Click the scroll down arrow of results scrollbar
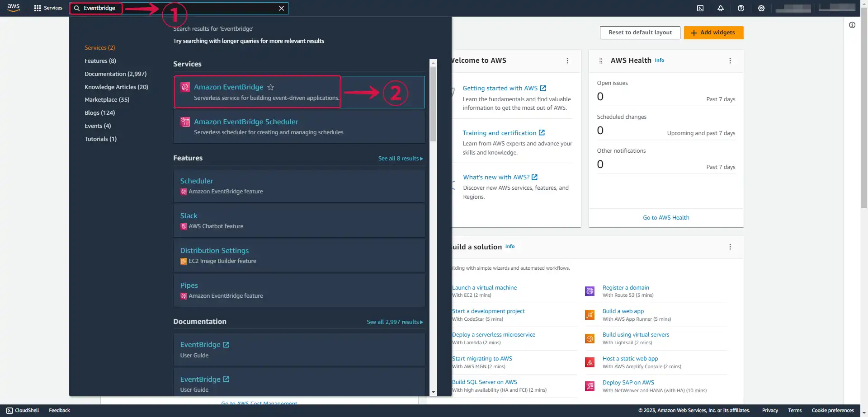Image resolution: width=868 pixels, height=417 pixels. (x=434, y=393)
